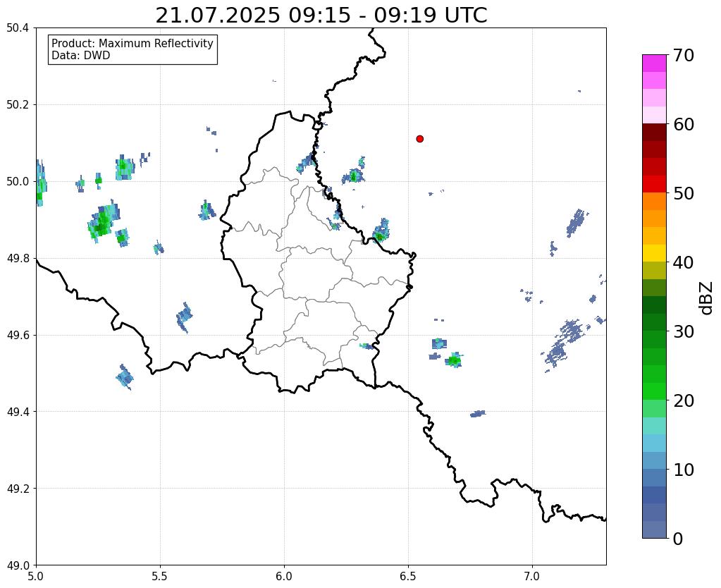Click the x-axis longitude label 5.0

tap(36, 577)
